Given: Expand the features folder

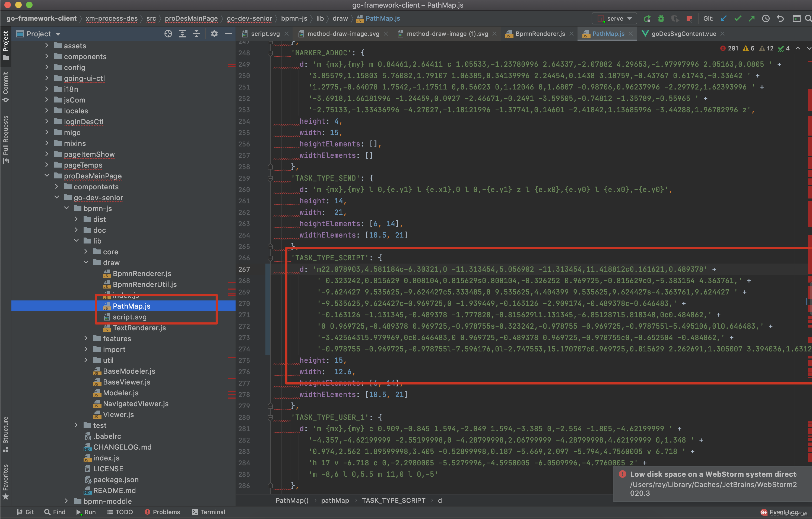Looking at the screenshot, I should [86, 338].
